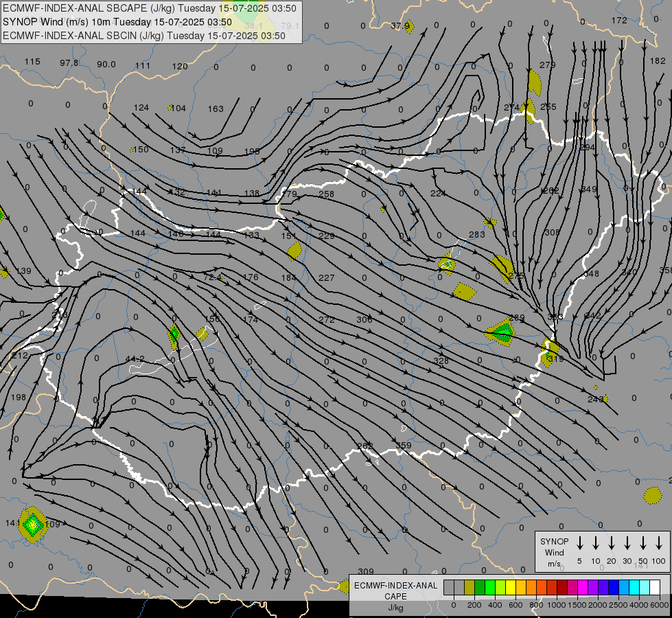Click the 'ECMWF-INDEX-ANAL CAPE' legend label

coord(395,591)
